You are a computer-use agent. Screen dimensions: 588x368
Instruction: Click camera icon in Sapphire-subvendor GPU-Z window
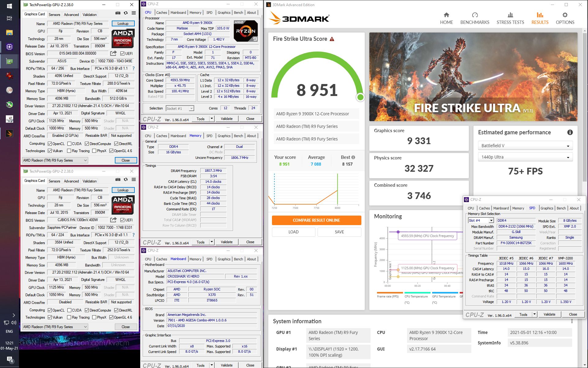click(x=118, y=180)
